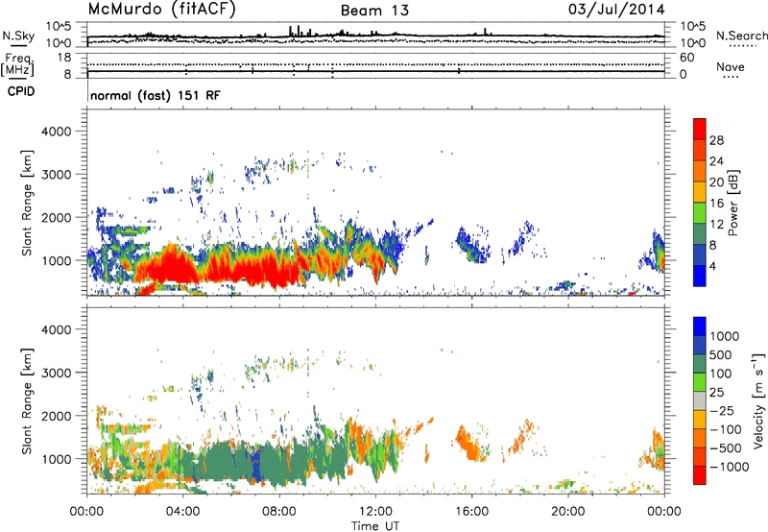Viewport: 768px width, 532px height.
Task: Click the orange velocity echo near 16:00
Action: [x=468, y=446]
